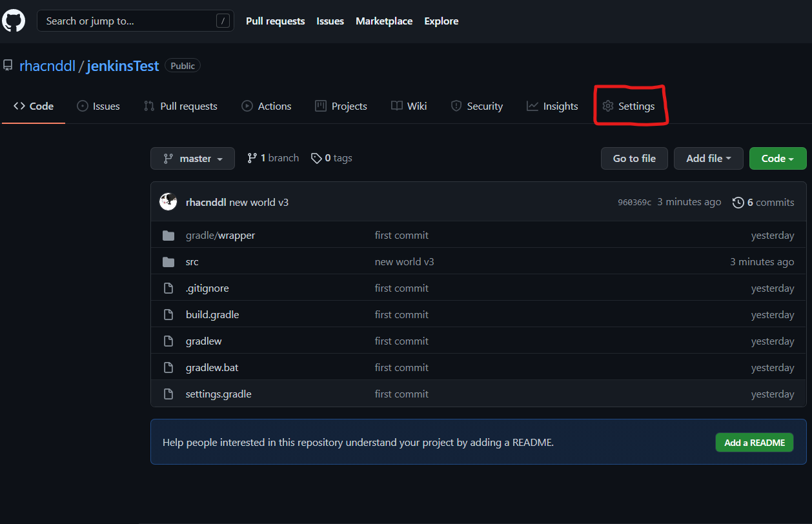The image size is (812, 524).
Task: Click the file icon beside settings.gradle
Action: tap(168, 394)
